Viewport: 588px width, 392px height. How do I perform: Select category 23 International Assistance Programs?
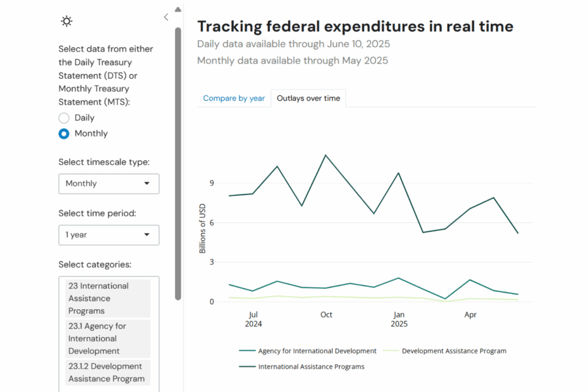pyautogui.click(x=108, y=298)
